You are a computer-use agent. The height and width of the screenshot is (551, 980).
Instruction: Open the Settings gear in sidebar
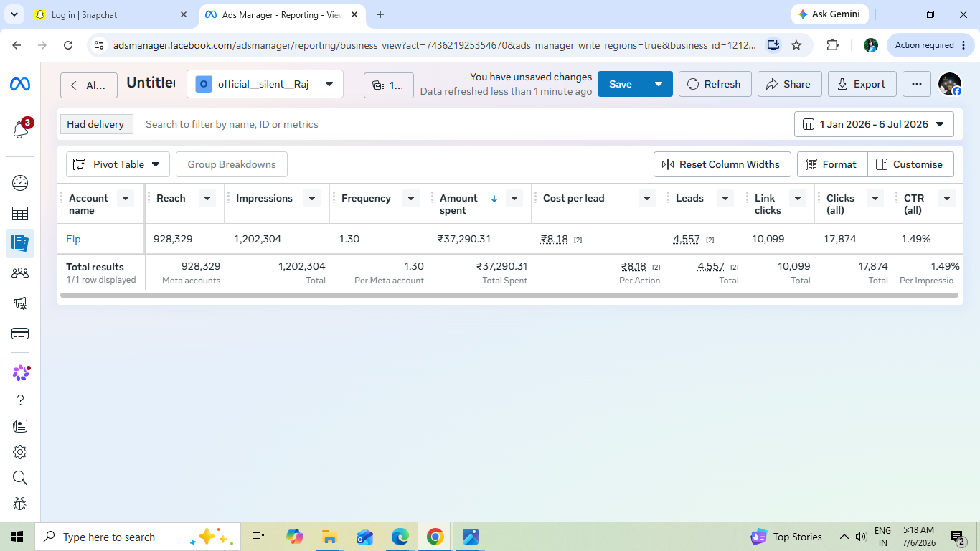click(x=20, y=452)
